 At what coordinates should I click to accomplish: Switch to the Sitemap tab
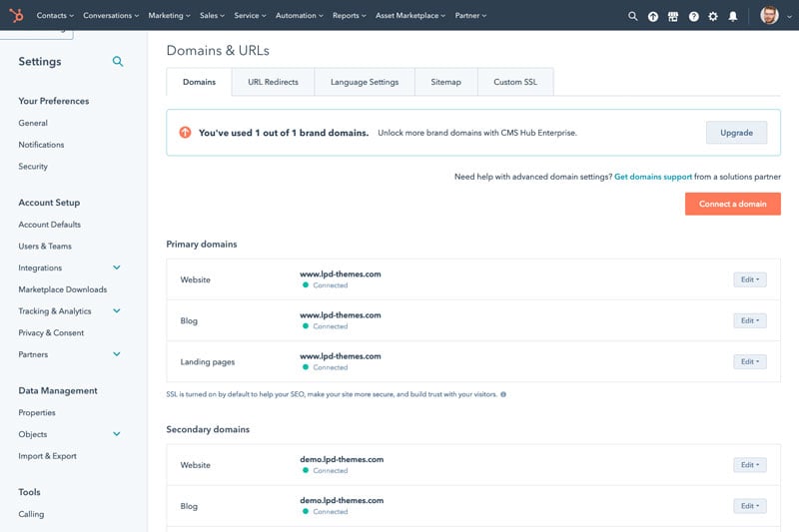coord(445,82)
